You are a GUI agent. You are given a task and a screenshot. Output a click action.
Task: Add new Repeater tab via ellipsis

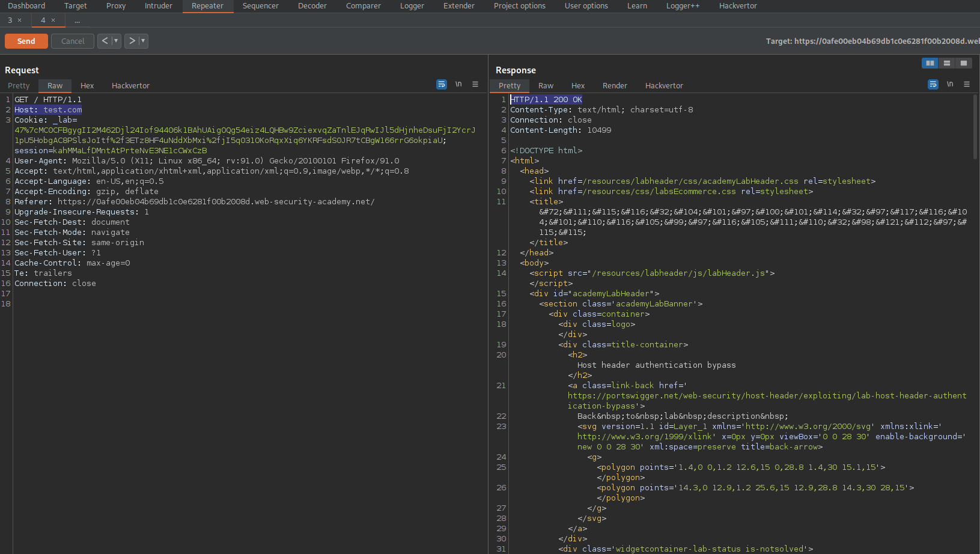(77, 20)
